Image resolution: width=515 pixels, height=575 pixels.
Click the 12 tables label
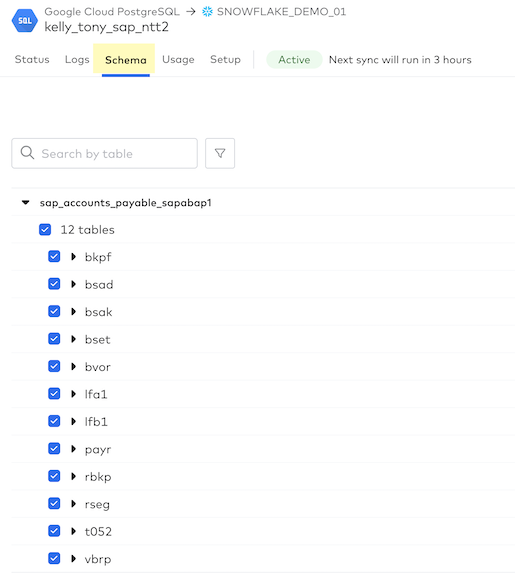pyautogui.click(x=87, y=230)
